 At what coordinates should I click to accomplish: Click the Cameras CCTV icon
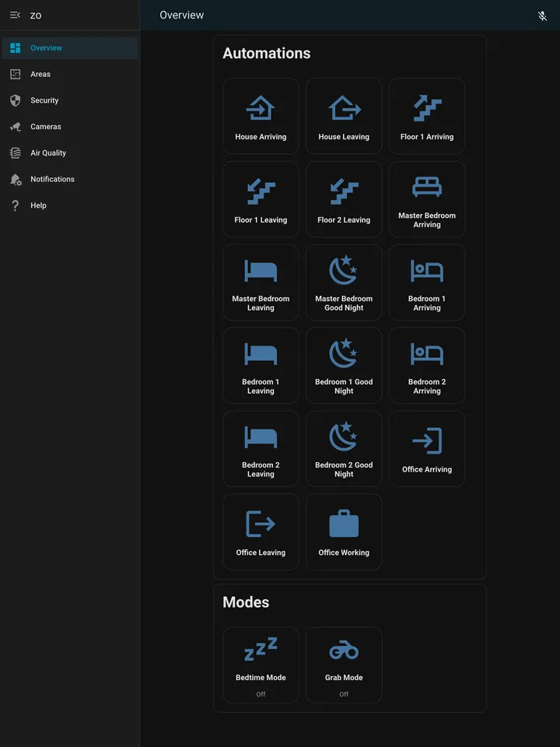point(16,127)
